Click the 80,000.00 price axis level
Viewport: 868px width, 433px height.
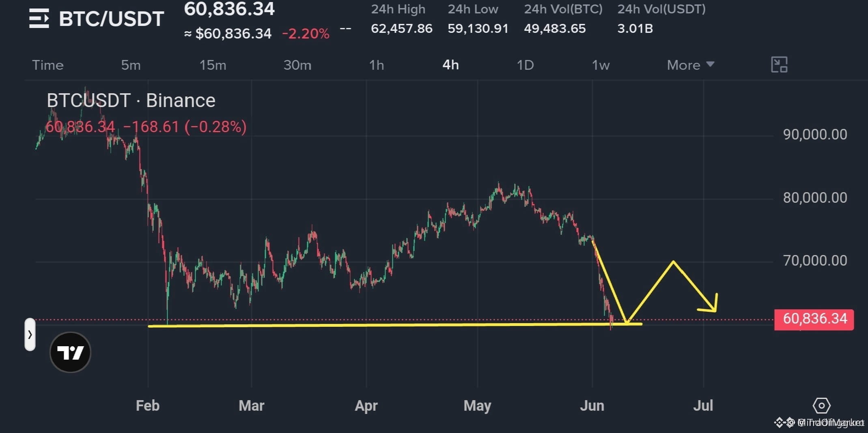(x=815, y=198)
